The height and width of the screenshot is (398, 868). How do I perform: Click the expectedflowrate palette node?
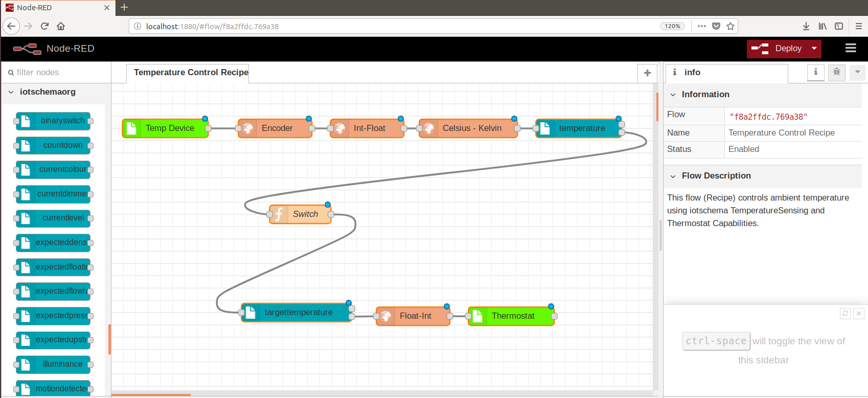[x=53, y=292]
